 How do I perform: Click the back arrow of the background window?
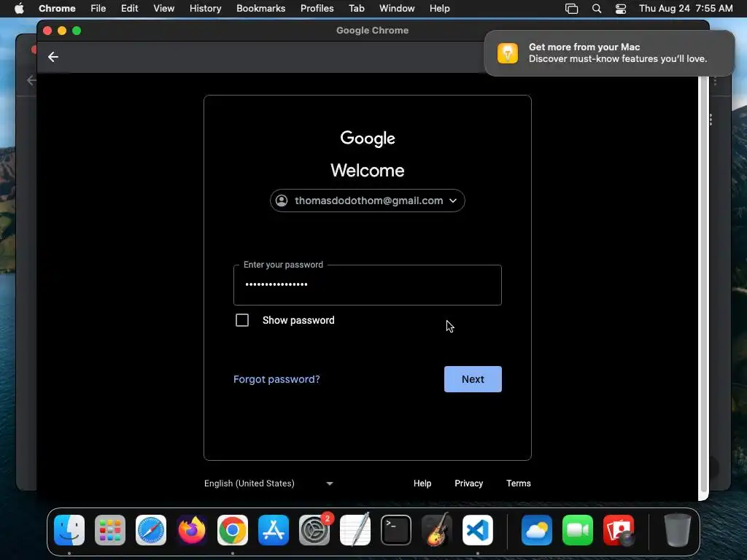click(x=31, y=80)
